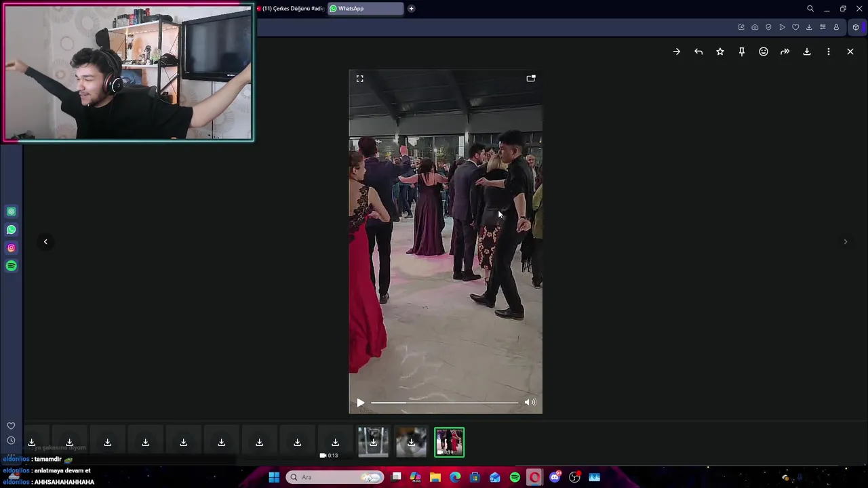Open the emoji reaction picker
The image size is (868, 488).
(x=764, y=52)
